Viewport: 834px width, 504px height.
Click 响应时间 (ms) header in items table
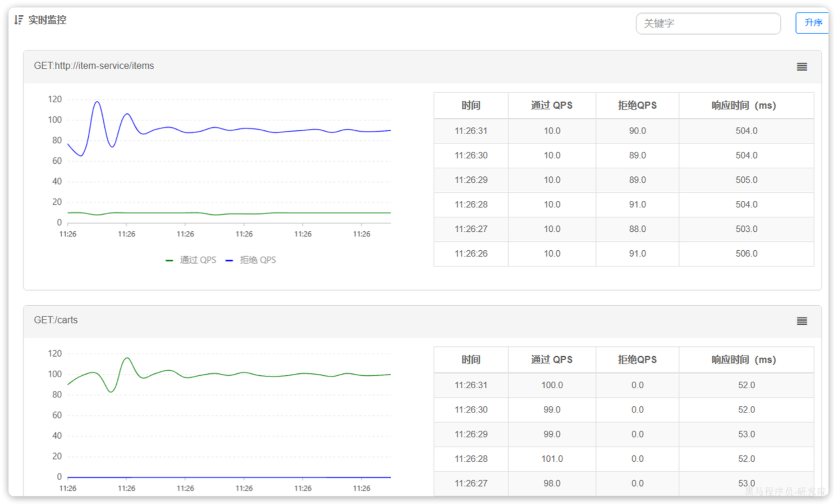pos(743,105)
